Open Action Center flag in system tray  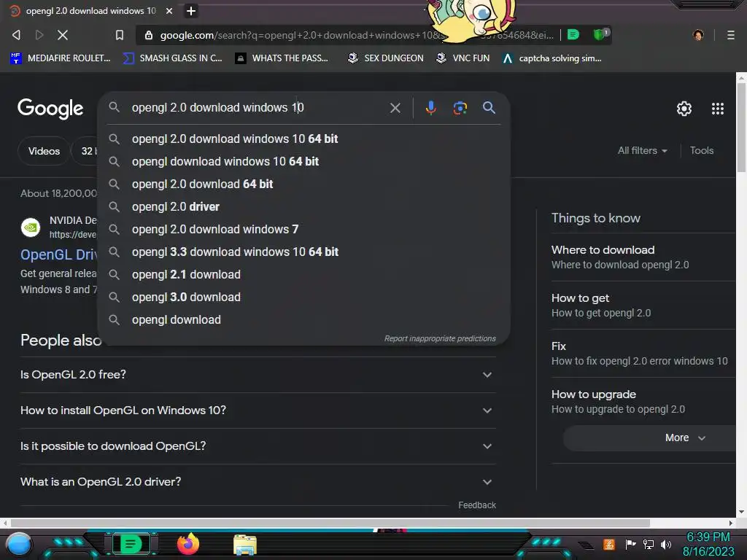pyautogui.click(x=630, y=544)
